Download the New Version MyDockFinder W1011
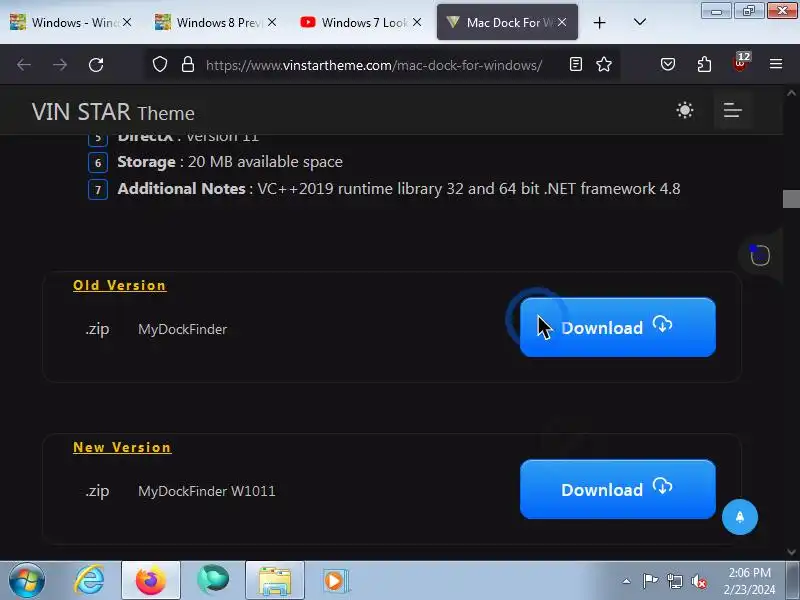800x600 pixels. pyautogui.click(x=617, y=489)
